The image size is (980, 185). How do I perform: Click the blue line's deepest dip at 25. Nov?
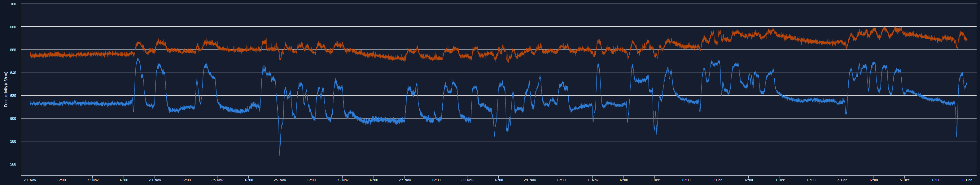280,154
